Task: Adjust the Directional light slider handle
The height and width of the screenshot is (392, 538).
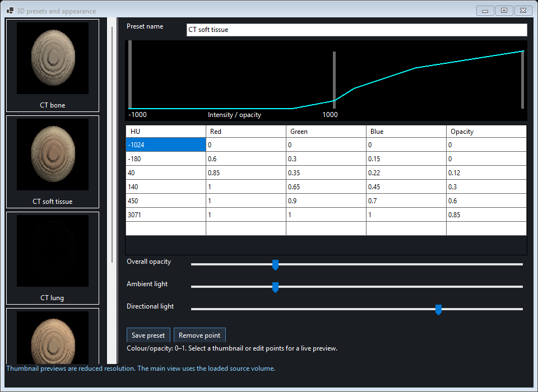Action: coord(438,309)
